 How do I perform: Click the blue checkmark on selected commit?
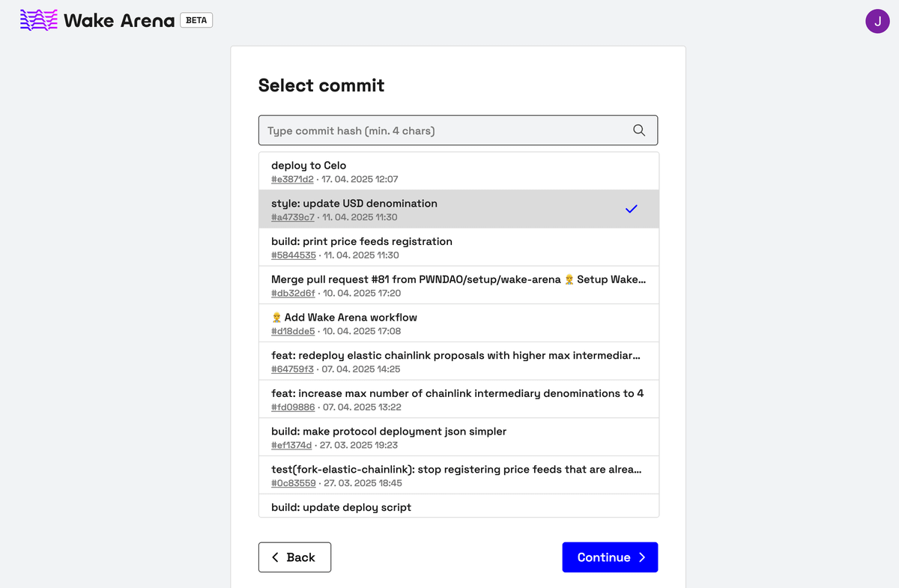[x=632, y=209]
